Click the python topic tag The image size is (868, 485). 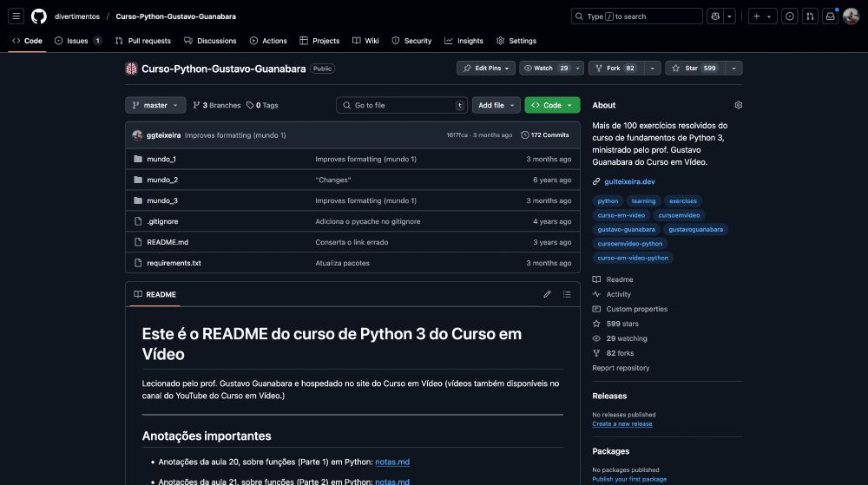pos(608,201)
